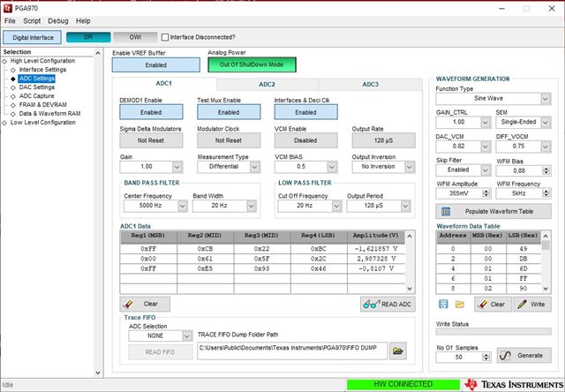Open the Debug menu

pyautogui.click(x=58, y=21)
